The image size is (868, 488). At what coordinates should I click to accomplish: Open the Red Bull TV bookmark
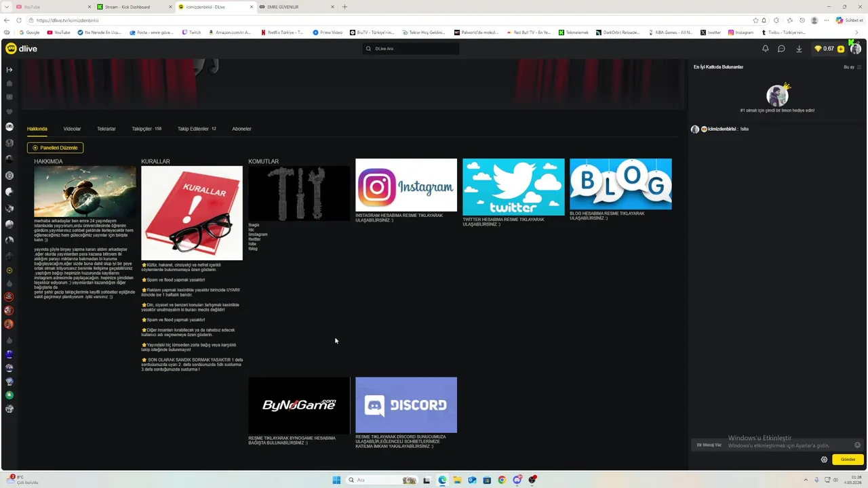tap(528, 33)
